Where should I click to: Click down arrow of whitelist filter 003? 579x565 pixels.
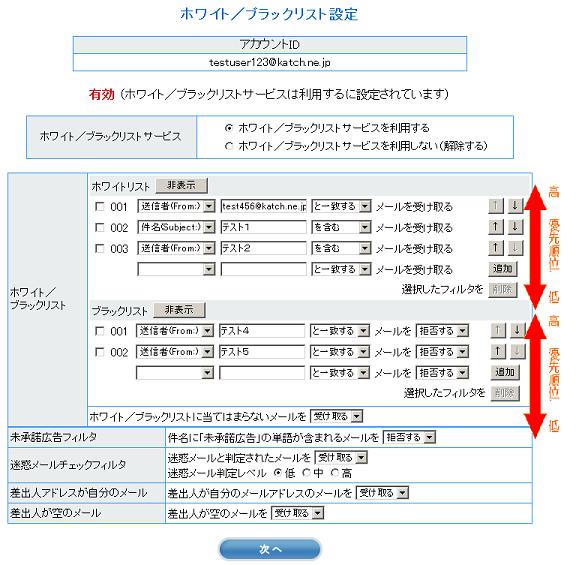[x=515, y=248]
